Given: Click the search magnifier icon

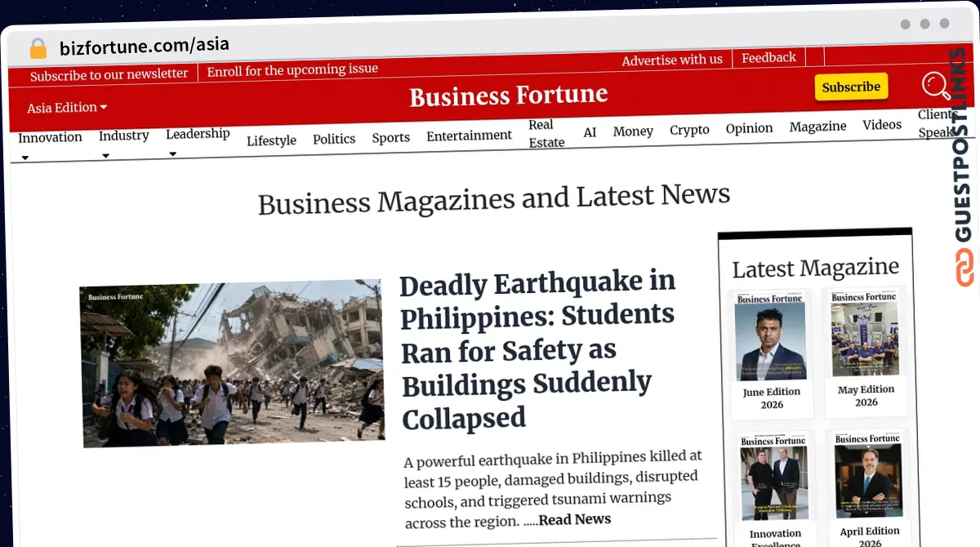Looking at the screenshot, I should tap(935, 85).
